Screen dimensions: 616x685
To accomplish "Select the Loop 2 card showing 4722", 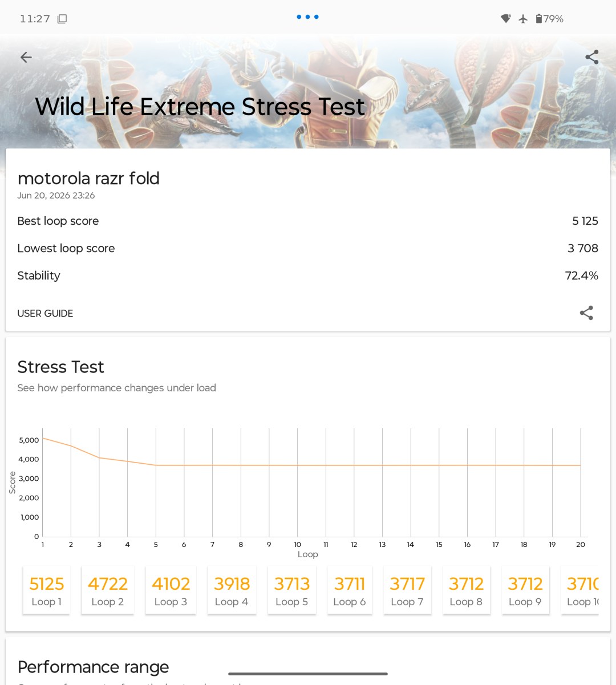I will (107, 590).
